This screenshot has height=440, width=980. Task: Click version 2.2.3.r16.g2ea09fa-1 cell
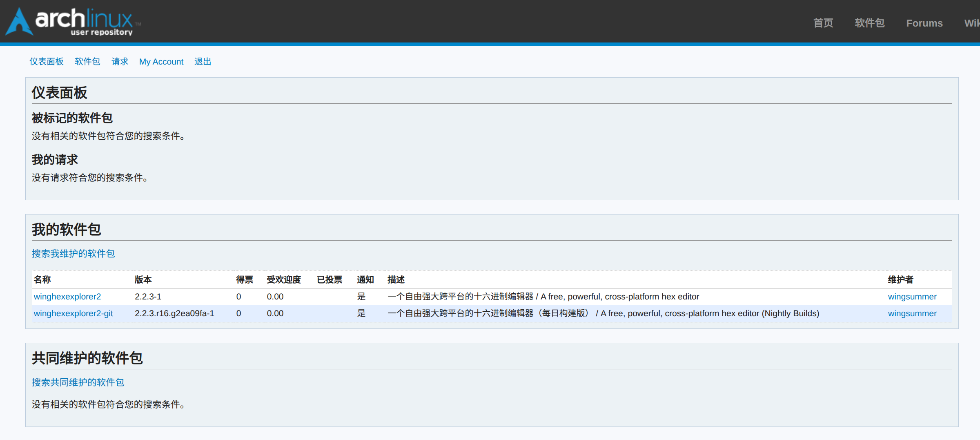click(x=174, y=313)
